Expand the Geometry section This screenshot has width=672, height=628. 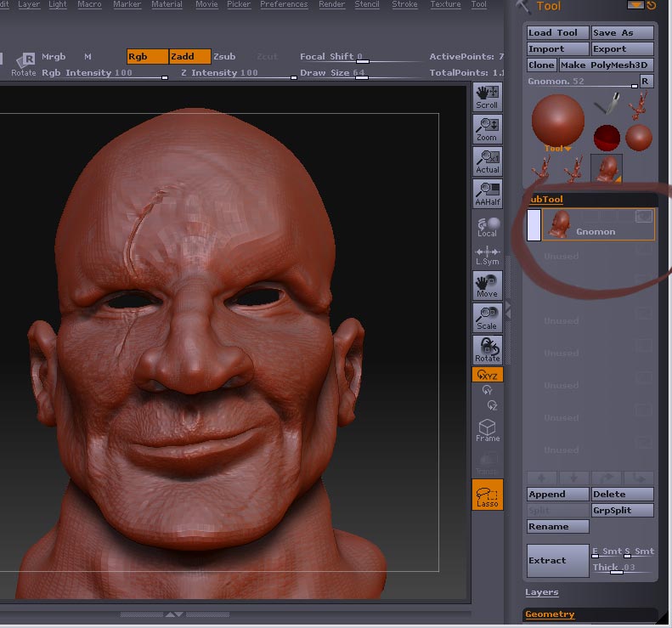pos(550,614)
